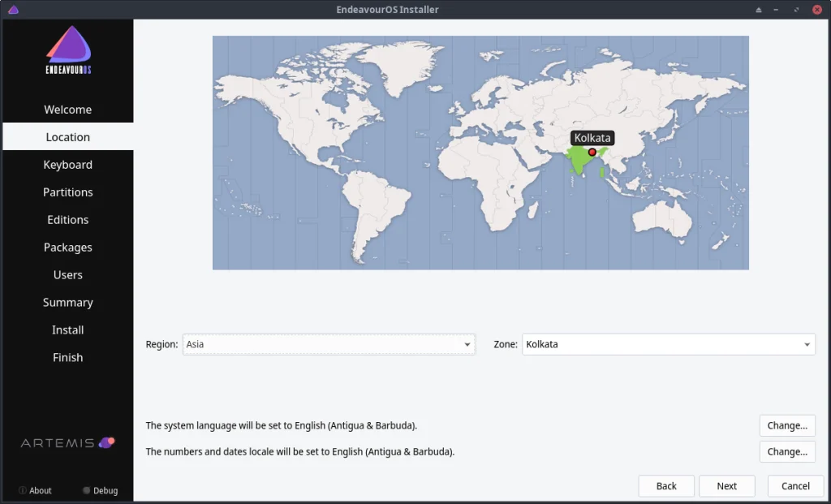Screen dimensions: 831x504
Task: Click the EndeavourOS title bar app icon
Action: click(x=13, y=10)
